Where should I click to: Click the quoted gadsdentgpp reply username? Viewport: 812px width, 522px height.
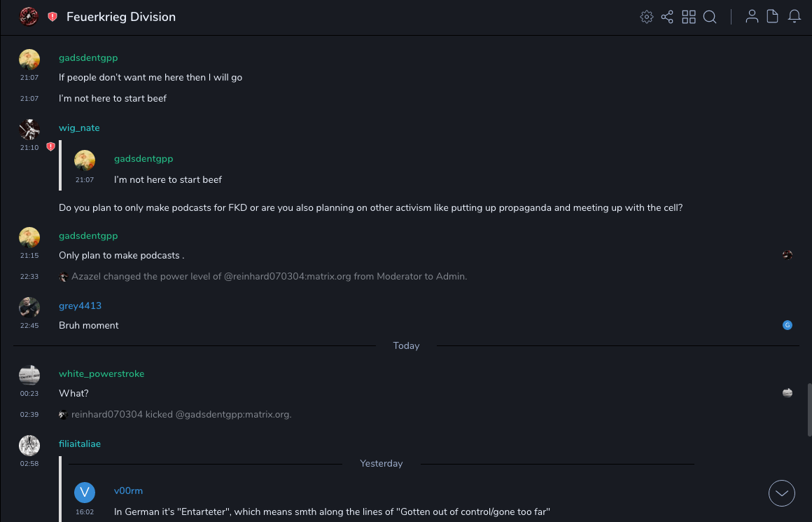(x=143, y=159)
